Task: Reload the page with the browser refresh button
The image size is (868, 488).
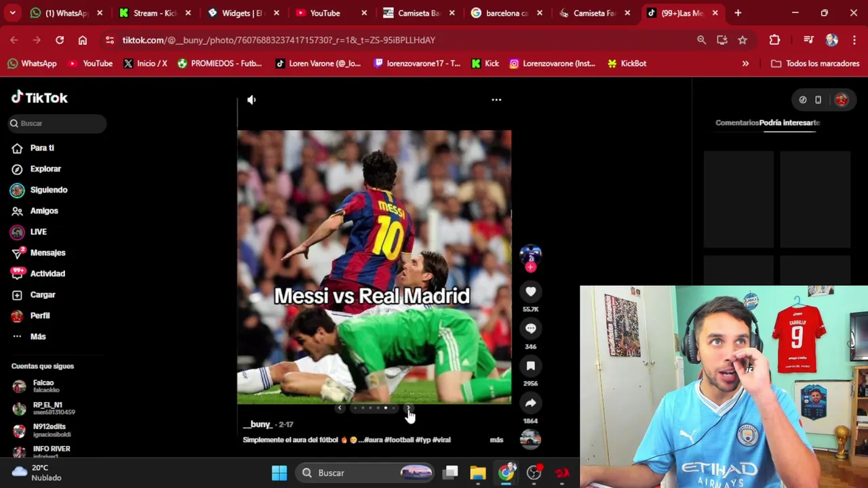Action: (x=60, y=40)
